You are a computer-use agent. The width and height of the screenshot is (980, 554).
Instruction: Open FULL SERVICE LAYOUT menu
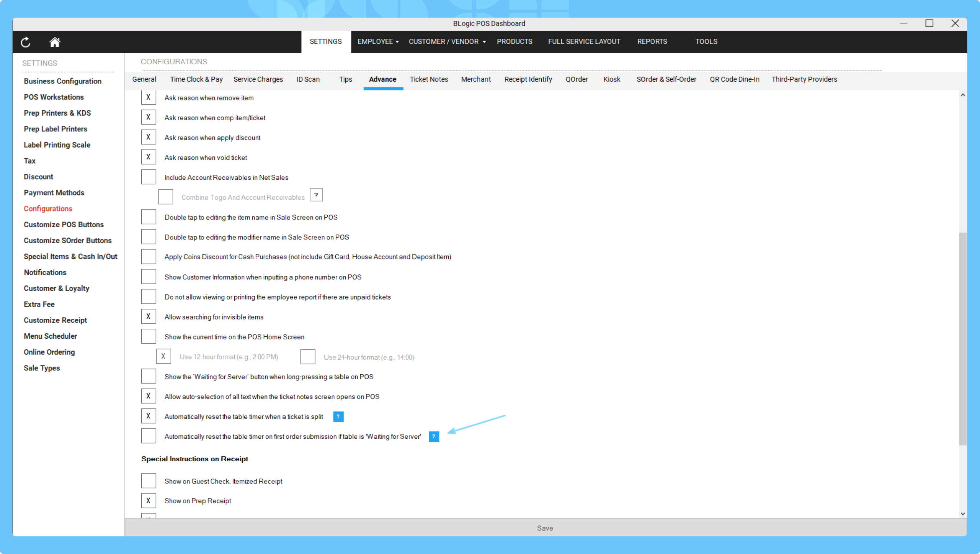click(584, 41)
